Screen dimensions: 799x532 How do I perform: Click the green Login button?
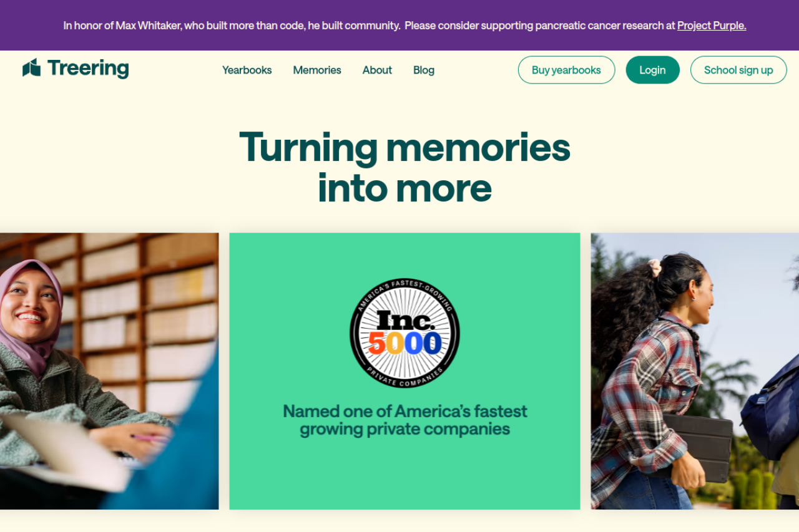pyautogui.click(x=652, y=70)
